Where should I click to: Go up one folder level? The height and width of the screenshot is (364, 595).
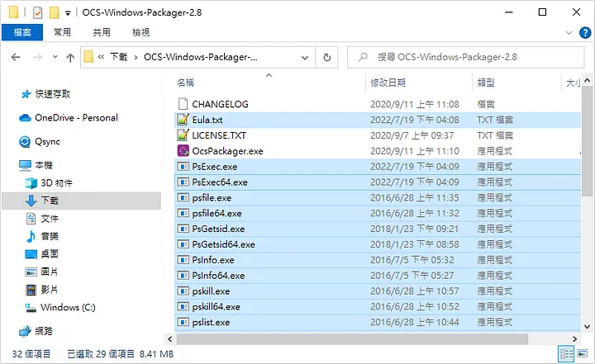click(x=70, y=57)
